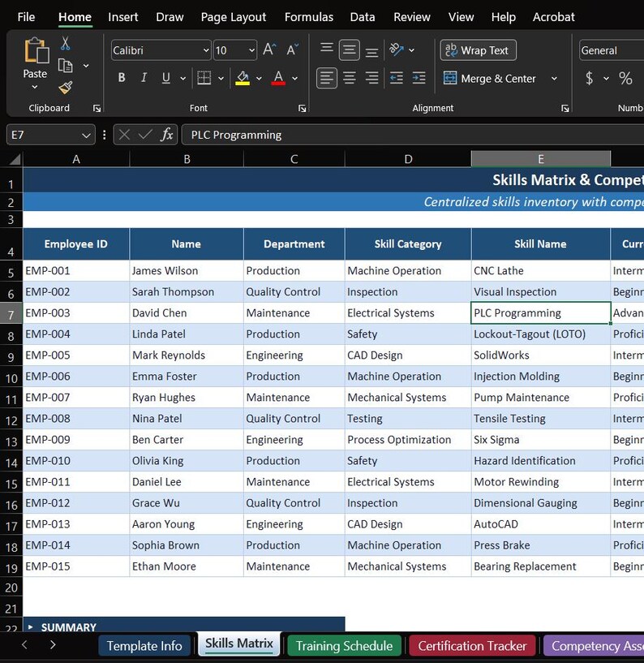Open the General number format dropdown
The height and width of the screenshot is (663, 644).
(x=612, y=50)
